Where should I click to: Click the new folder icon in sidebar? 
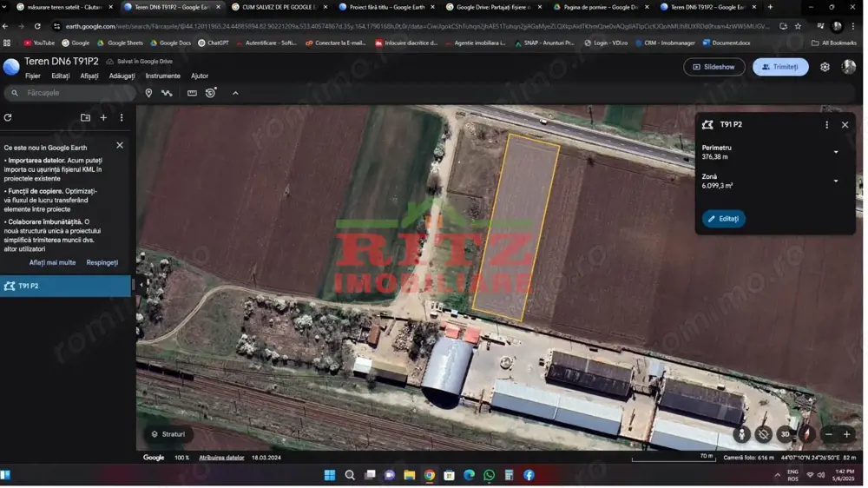[85, 118]
